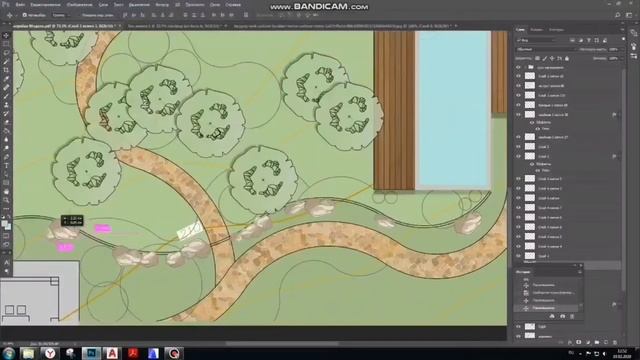This screenshot has width=640, height=360.
Task: Select the Pen tool
Action: tap(6, 157)
